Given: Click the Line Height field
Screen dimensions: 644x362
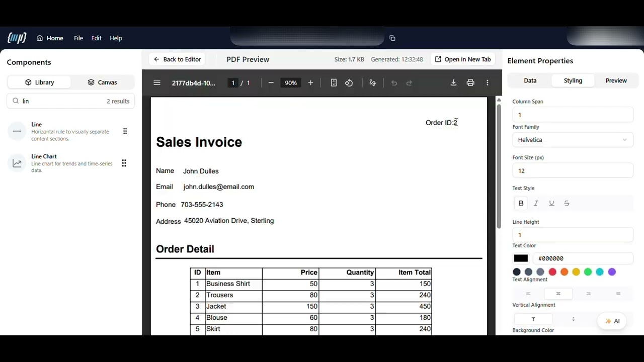Looking at the screenshot, I should click(x=573, y=235).
